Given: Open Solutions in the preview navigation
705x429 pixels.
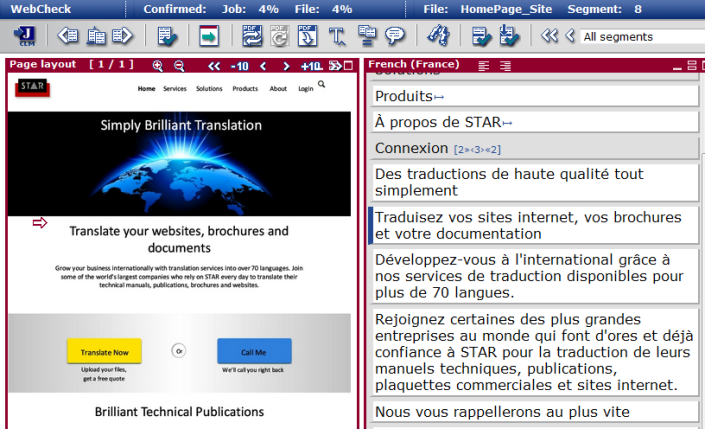Looking at the screenshot, I should tap(209, 89).
